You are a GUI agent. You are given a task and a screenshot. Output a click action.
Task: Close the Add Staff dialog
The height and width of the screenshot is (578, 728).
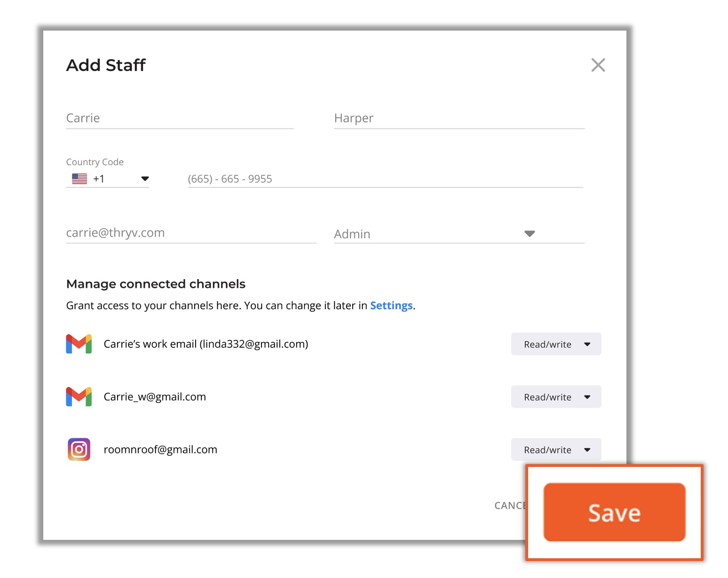click(598, 65)
